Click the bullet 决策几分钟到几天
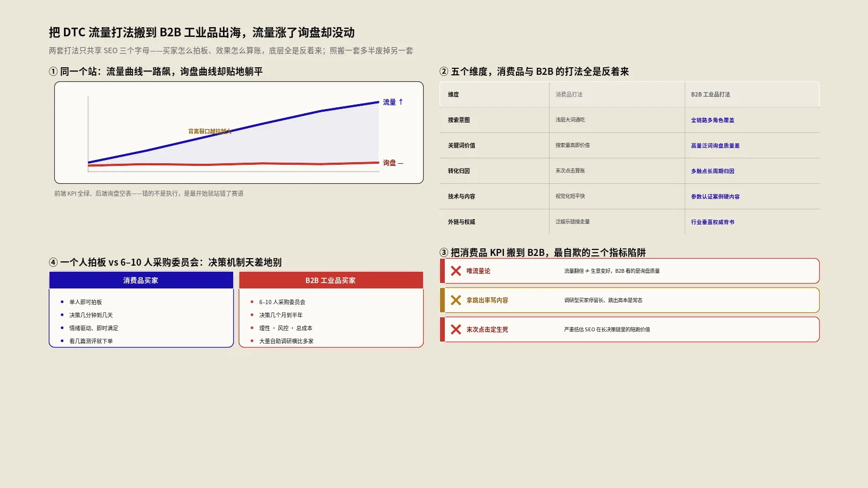The image size is (868, 488). coord(91,315)
